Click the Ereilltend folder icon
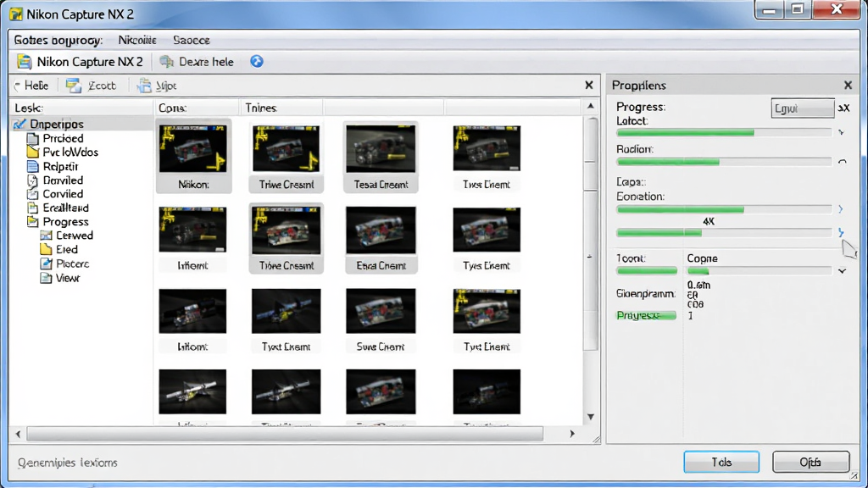 click(33, 208)
